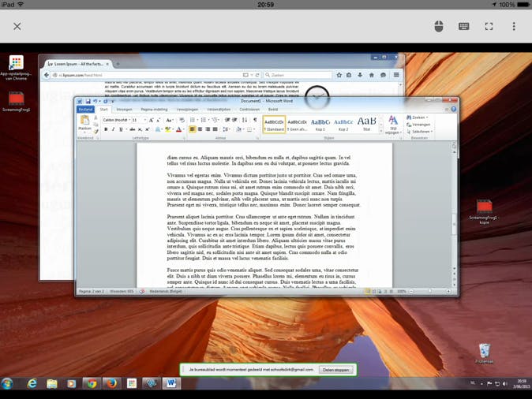Open line spacing options

[227, 129]
